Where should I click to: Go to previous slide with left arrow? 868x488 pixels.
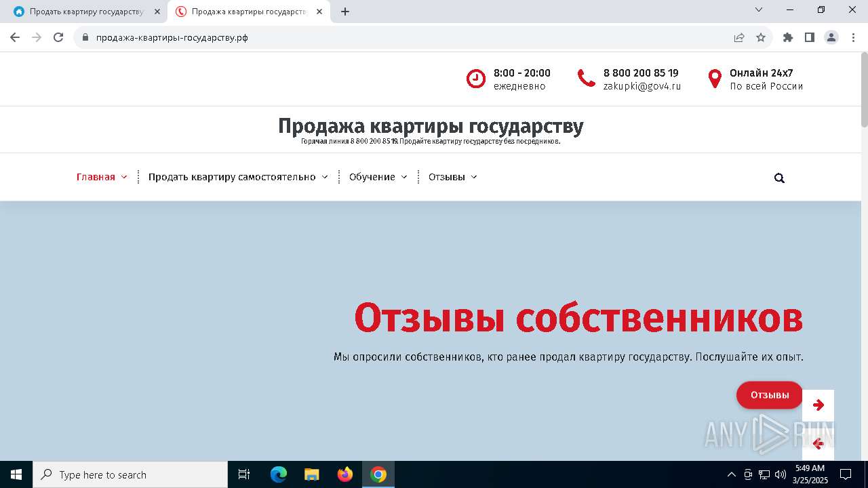coord(818,444)
